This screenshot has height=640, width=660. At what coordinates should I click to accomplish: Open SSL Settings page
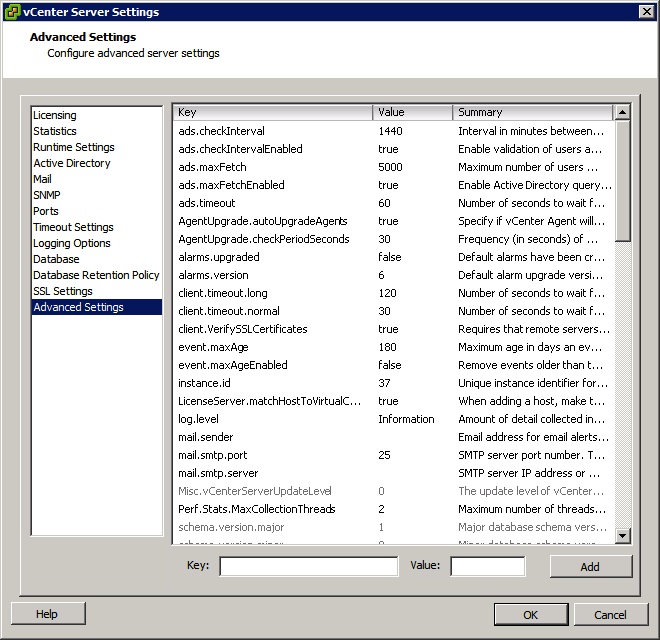(x=63, y=291)
